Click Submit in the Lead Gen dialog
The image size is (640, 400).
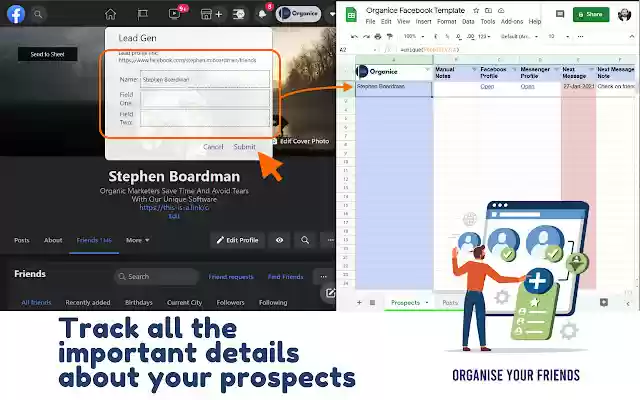[x=244, y=147]
